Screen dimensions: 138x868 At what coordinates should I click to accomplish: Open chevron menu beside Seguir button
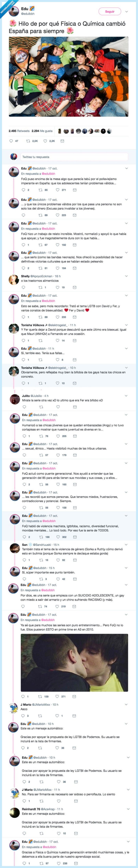[127, 11]
